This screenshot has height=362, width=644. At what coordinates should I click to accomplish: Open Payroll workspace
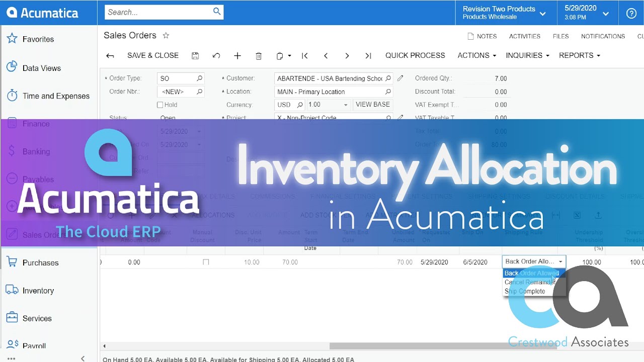pos(34,345)
